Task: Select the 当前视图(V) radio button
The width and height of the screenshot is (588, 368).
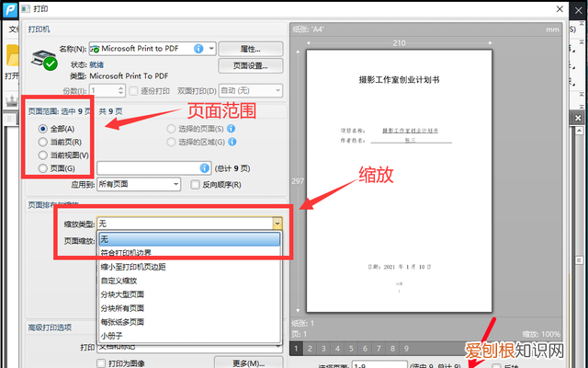Action: coord(43,155)
